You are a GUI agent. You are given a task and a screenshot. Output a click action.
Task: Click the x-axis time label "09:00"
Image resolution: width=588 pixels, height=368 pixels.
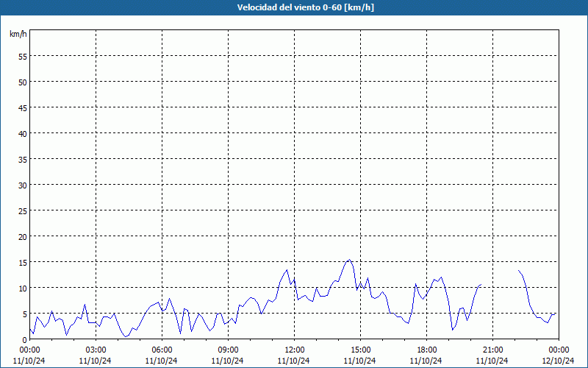[228, 350]
